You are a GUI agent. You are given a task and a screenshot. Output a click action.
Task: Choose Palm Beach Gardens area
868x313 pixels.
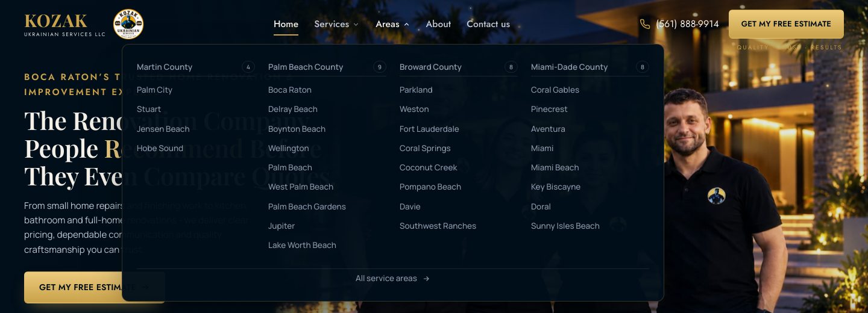coord(307,206)
